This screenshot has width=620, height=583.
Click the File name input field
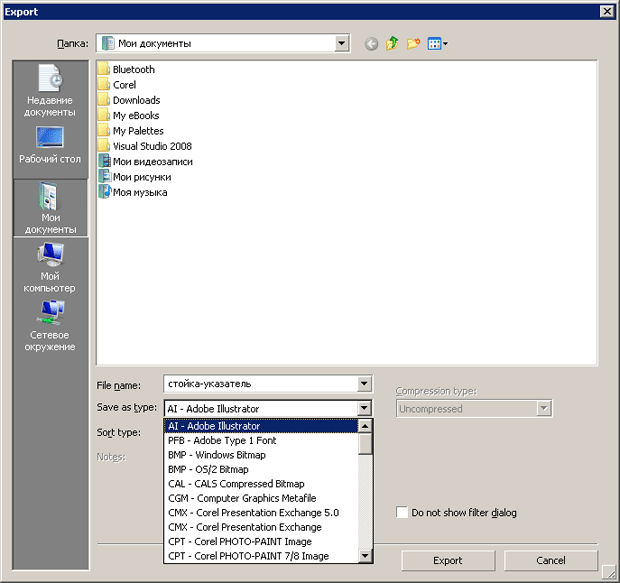261,384
